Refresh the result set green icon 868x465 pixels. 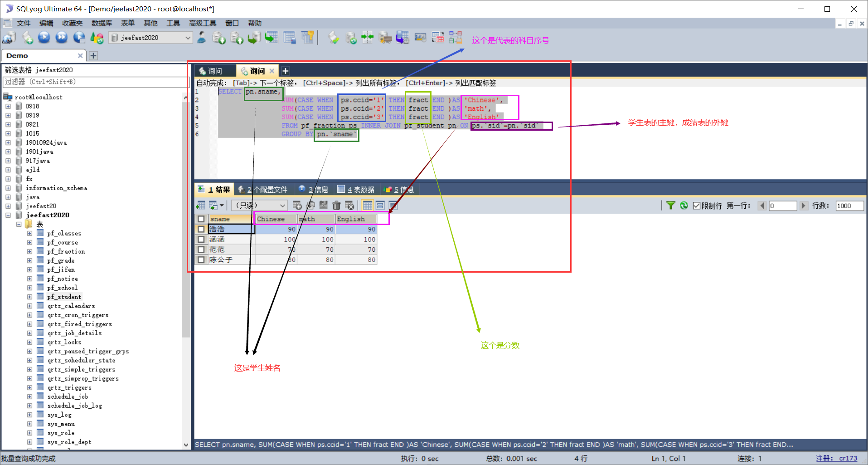tap(684, 206)
